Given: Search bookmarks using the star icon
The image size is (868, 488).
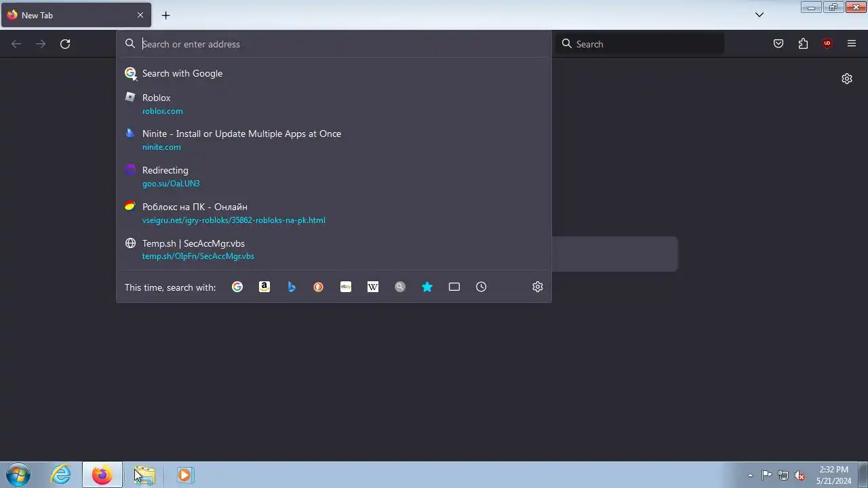Looking at the screenshot, I should coord(427,287).
